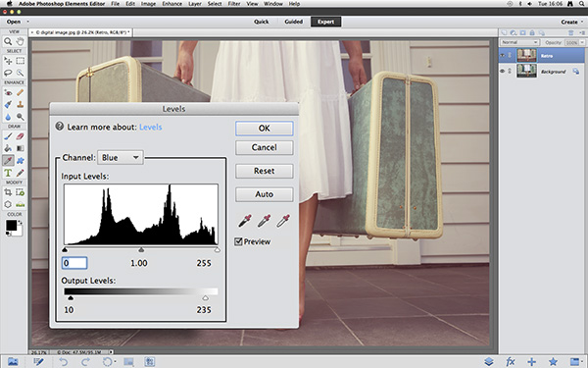Select the Clone Stamp tool

[x=21, y=105]
